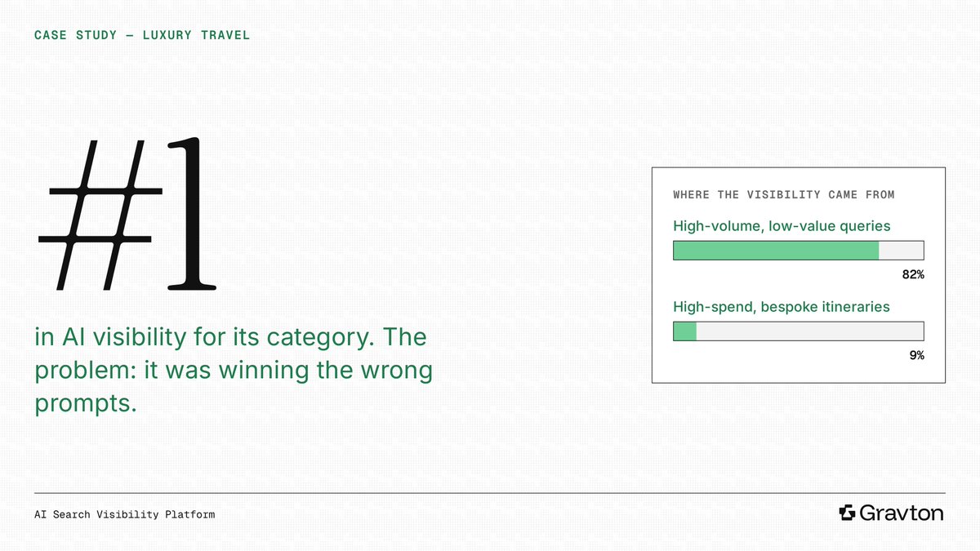Click 'AI Search Visibility Platform' footer text
This screenshot has height=551, width=980.
coord(125,515)
